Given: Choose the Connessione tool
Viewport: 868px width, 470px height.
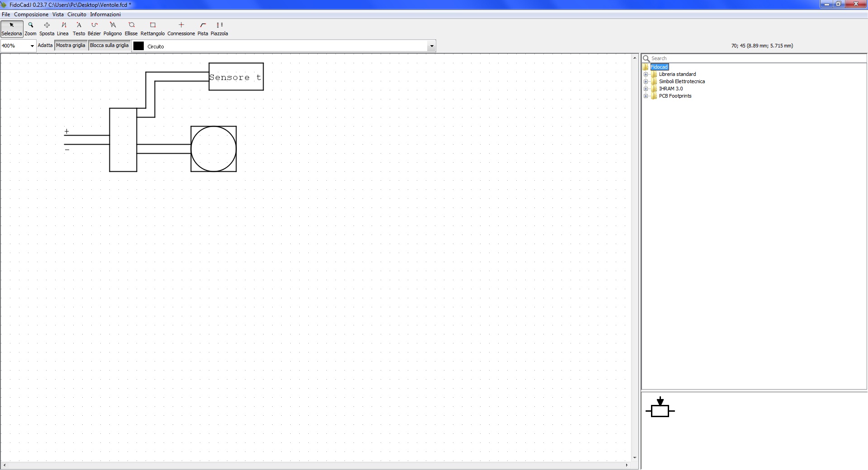Looking at the screenshot, I should 181,29.
